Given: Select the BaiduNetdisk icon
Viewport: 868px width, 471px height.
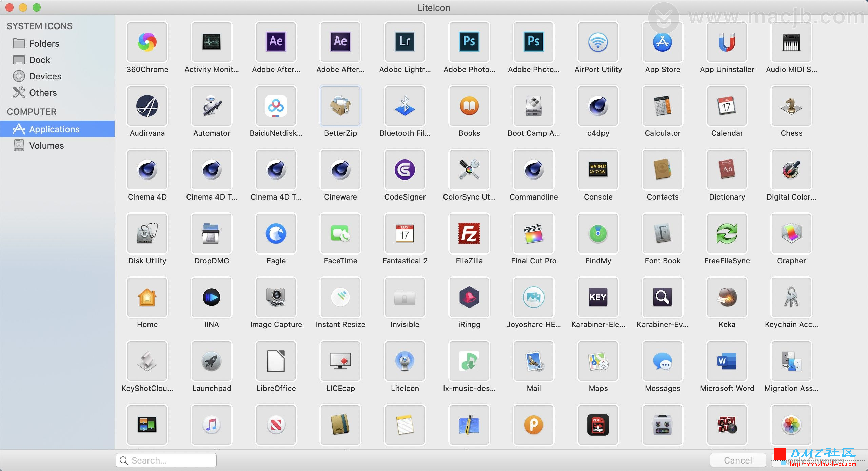Looking at the screenshot, I should (x=276, y=106).
